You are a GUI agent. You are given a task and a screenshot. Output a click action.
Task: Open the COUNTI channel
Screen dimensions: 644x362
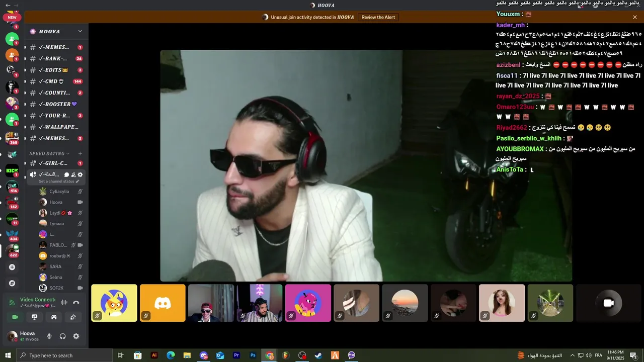[x=56, y=93]
